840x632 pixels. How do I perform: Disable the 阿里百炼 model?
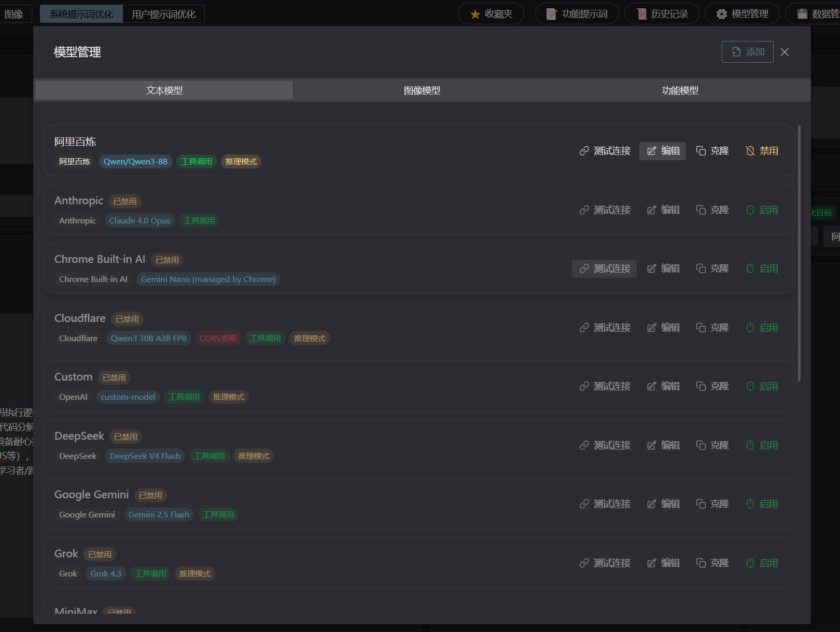[762, 151]
